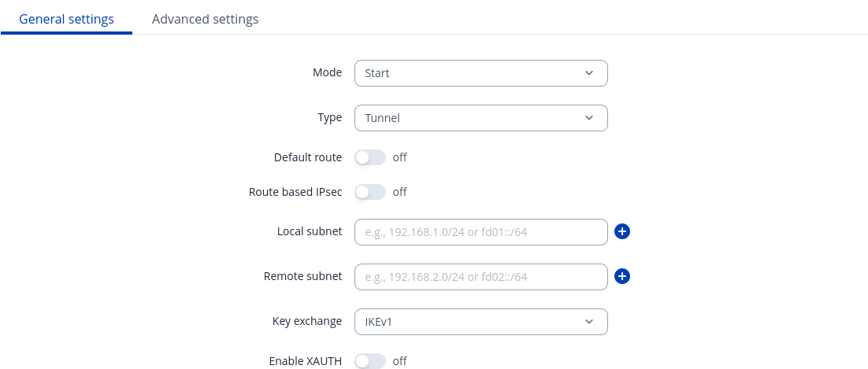This screenshot has height=369, width=868.
Task: Switch to the Advanced settings tab
Action: [x=205, y=19]
